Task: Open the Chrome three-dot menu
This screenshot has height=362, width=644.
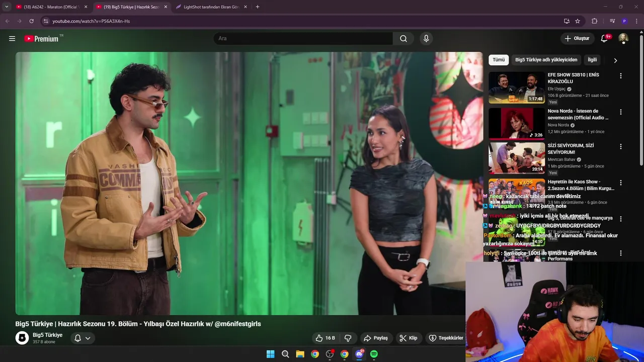Action: pyautogui.click(x=636, y=21)
